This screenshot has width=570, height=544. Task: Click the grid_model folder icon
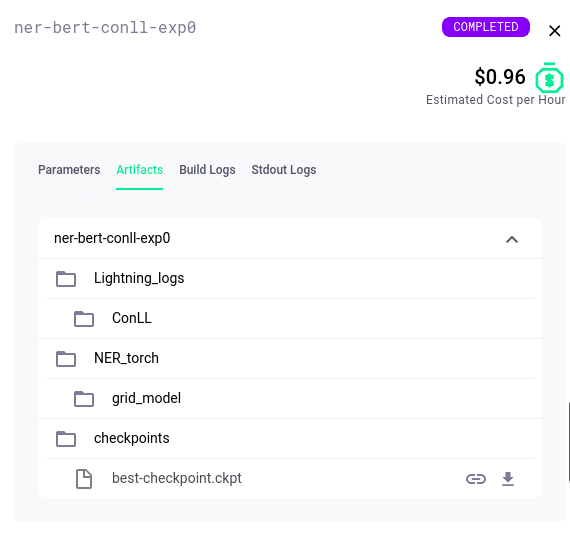tap(84, 399)
